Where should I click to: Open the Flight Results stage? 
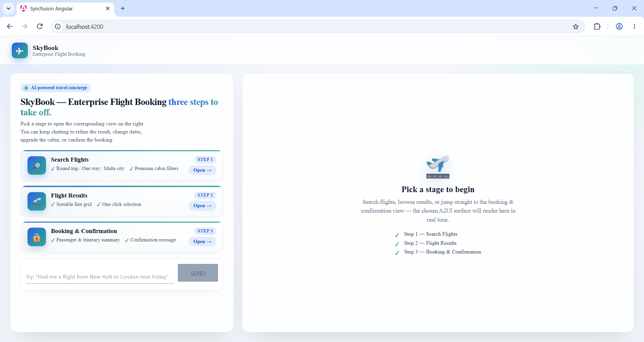click(x=202, y=206)
